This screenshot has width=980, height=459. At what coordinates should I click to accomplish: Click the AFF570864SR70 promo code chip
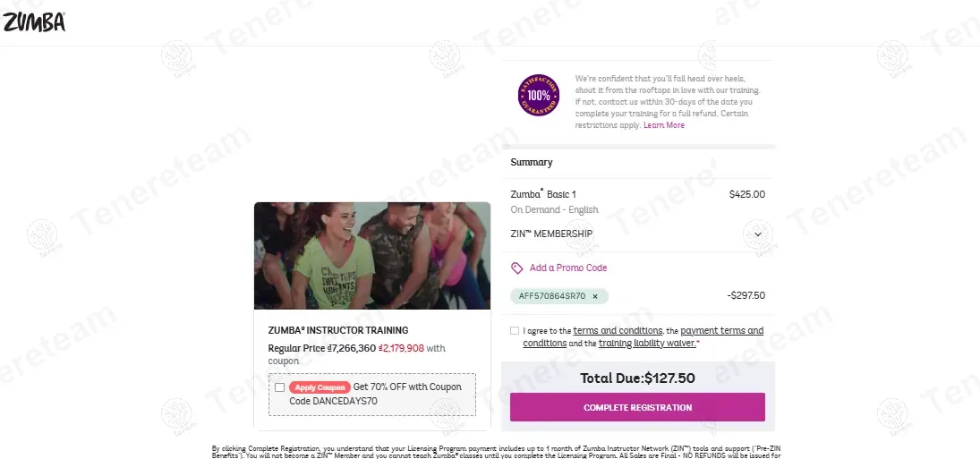(558, 296)
